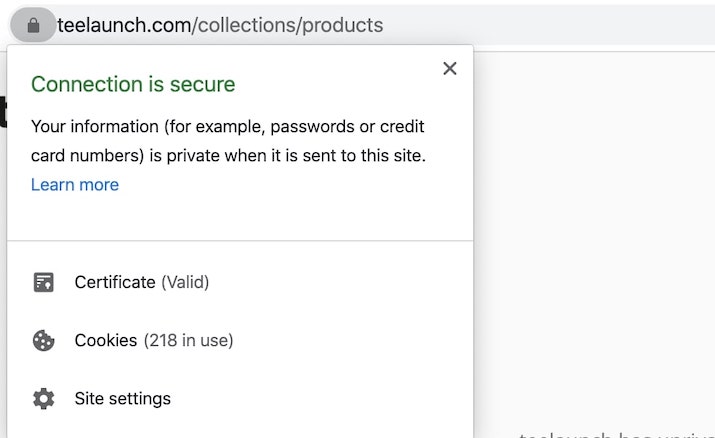
Task: Click the padlock icon in address bar
Action: (x=33, y=25)
